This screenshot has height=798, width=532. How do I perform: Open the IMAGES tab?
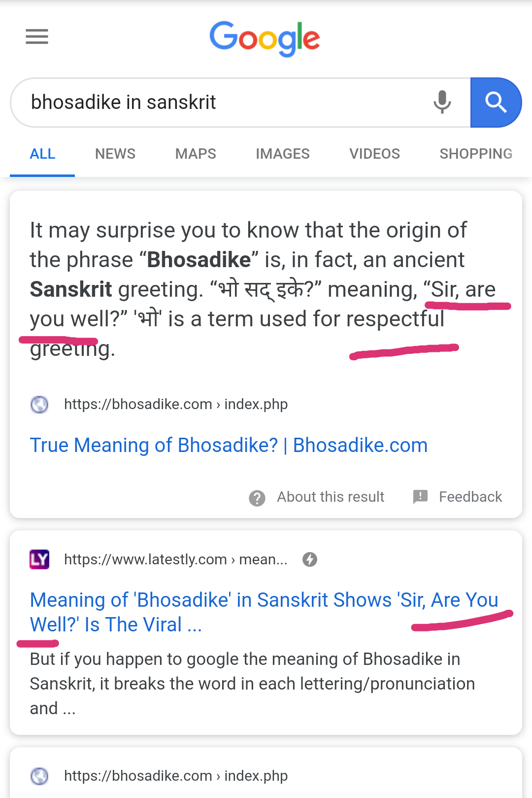click(282, 154)
